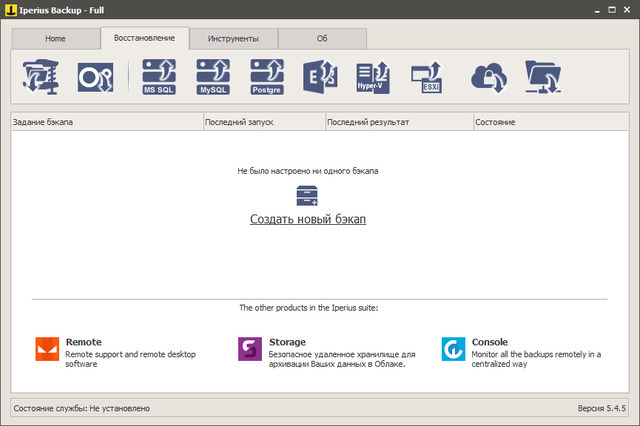
Task: Click the Состояние column header
Action: point(551,122)
